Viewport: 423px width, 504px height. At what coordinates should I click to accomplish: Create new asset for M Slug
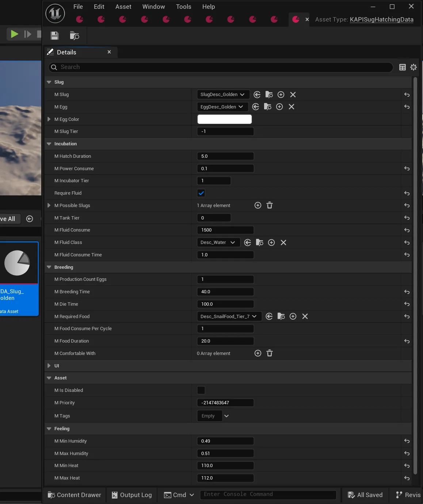point(281,95)
